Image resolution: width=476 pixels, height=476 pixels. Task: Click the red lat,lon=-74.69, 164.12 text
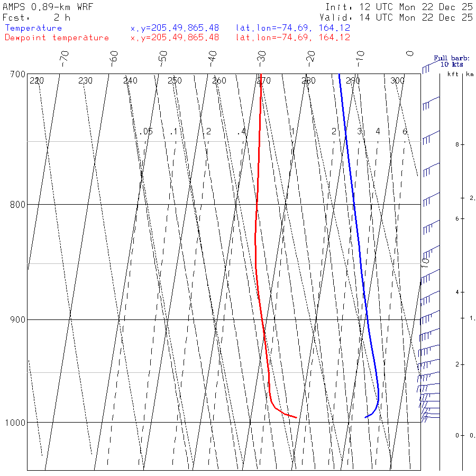coord(293,38)
